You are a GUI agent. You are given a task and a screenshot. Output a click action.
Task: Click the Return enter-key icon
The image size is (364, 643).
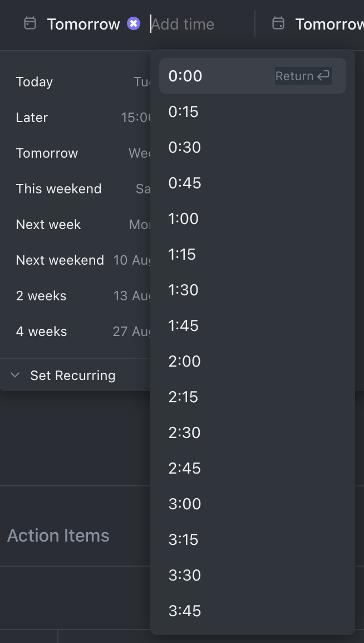click(x=323, y=76)
